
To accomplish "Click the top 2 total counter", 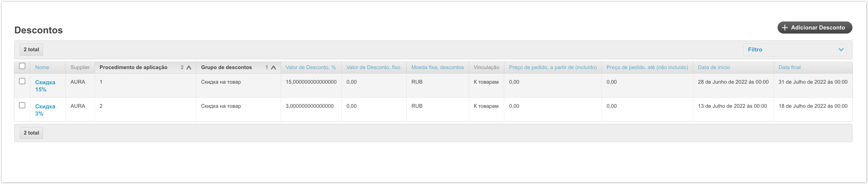I will click(31, 49).
